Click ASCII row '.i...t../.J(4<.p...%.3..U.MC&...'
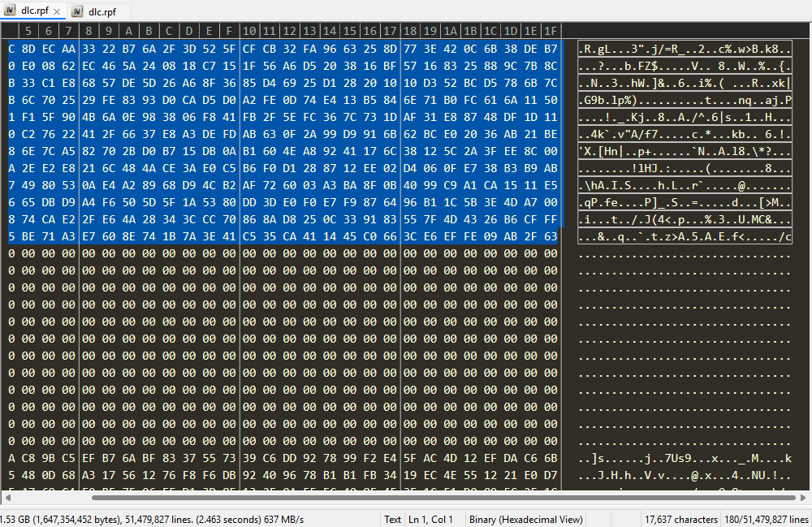 [685, 219]
